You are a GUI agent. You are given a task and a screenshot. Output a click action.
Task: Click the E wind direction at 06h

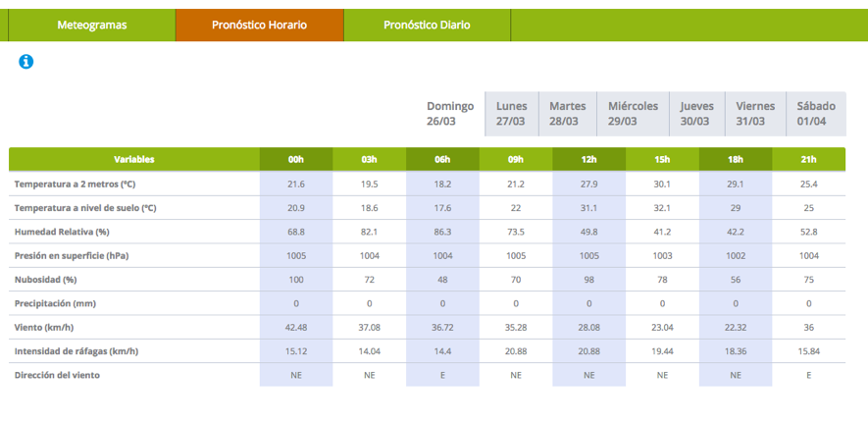pos(442,375)
